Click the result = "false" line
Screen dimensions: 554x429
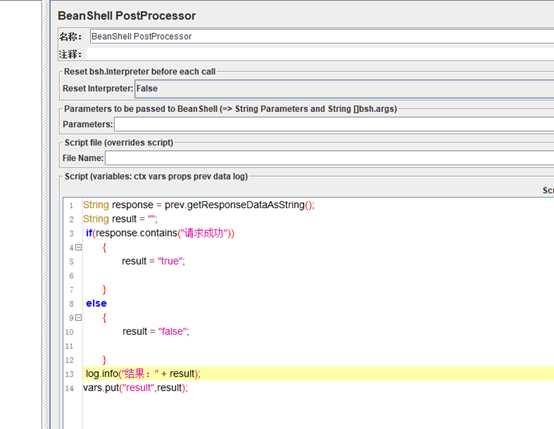click(156, 331)
